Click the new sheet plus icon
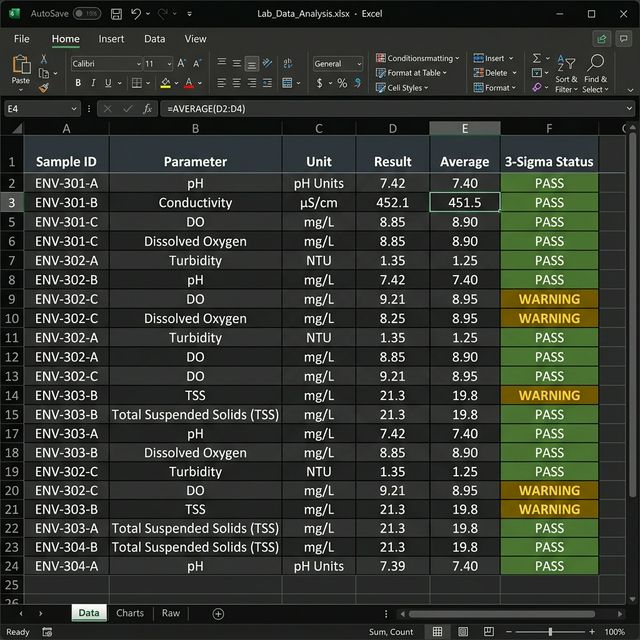 pos(218,614)
